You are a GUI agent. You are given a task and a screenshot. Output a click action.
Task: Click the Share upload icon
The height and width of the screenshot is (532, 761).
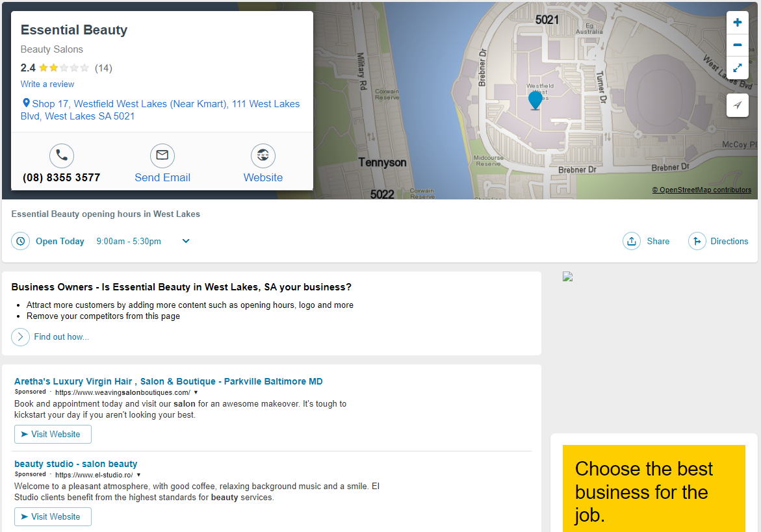632,241
